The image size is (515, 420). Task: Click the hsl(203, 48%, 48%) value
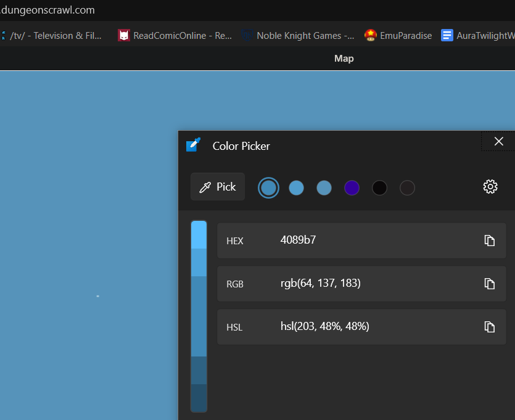point(324,326)
